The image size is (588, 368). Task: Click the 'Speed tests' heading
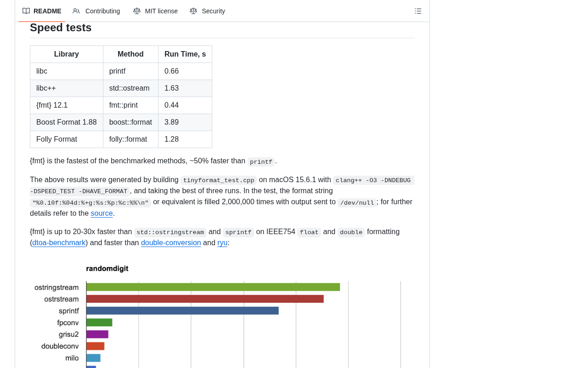[x=61, y=28]
